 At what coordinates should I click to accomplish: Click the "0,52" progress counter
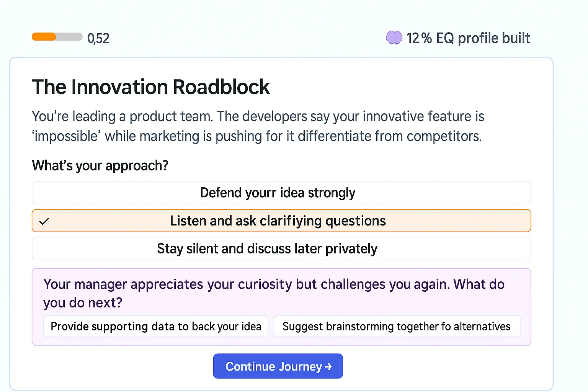tap(98, 38)
